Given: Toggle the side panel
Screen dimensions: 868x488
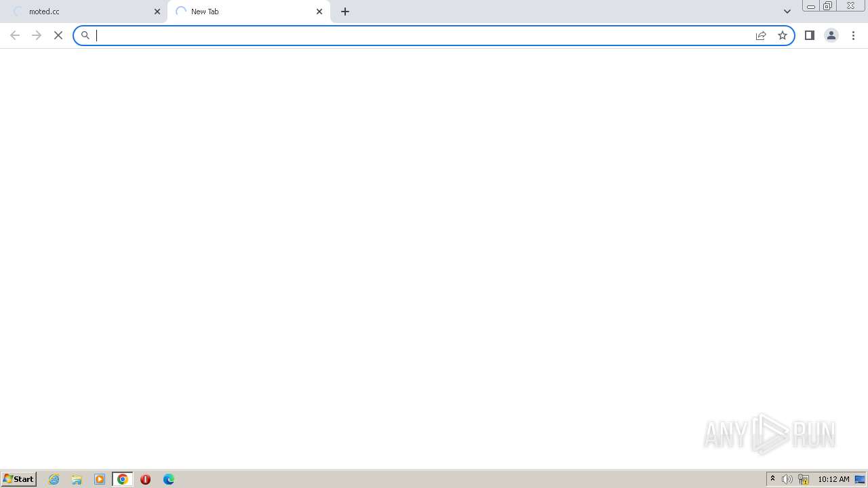Looking at the screenshot, I should pyautogui.click(x=810, y=35).
